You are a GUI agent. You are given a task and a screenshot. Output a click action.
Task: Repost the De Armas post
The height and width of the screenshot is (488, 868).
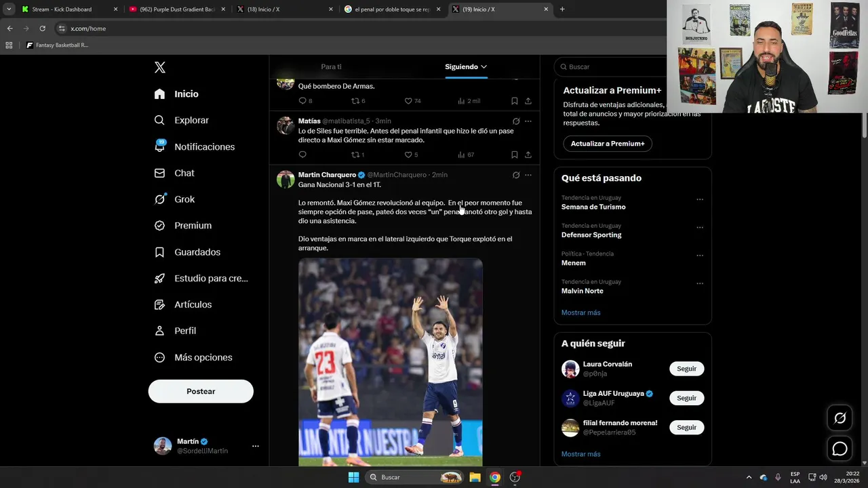click(x=358, y=101)
